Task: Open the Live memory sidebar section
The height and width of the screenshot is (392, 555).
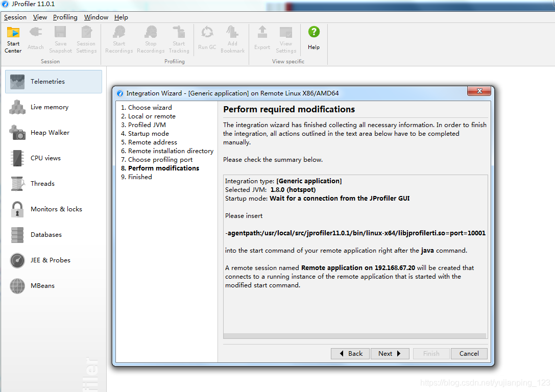Action: [54, 107]
